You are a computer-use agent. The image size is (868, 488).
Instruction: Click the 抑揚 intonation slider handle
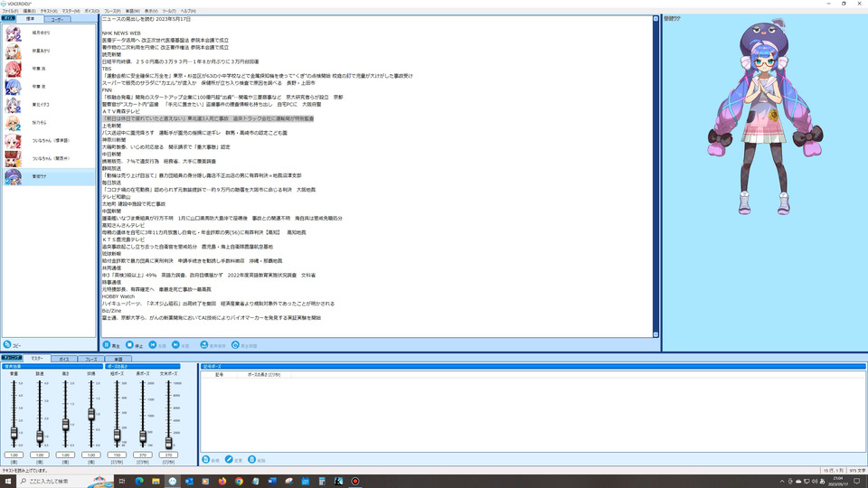point(91,414)
